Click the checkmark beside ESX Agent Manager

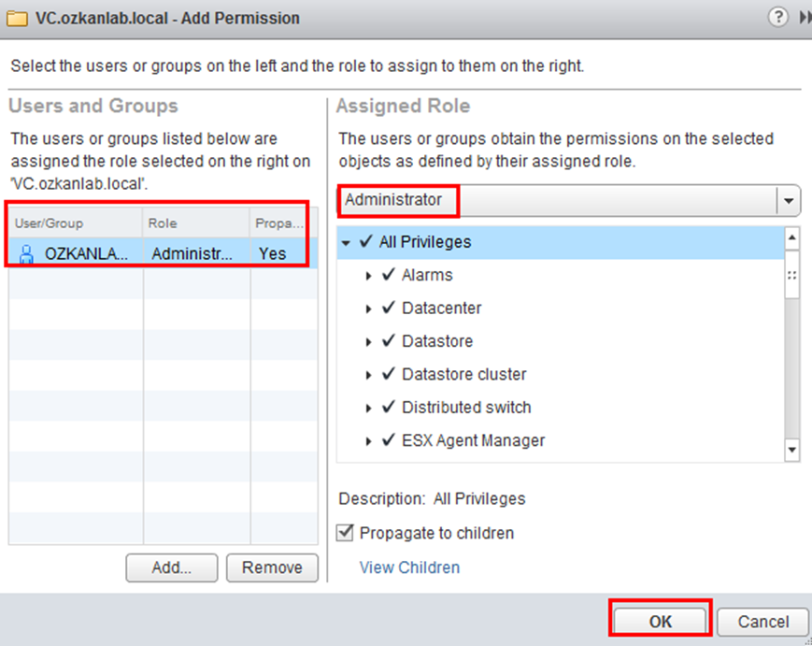coord(389,439)
